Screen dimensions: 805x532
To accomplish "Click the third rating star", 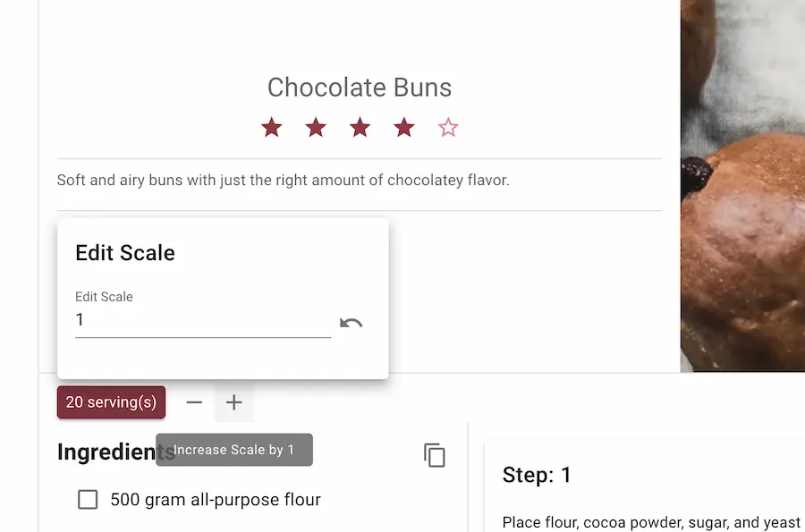I will pos(360,127).
